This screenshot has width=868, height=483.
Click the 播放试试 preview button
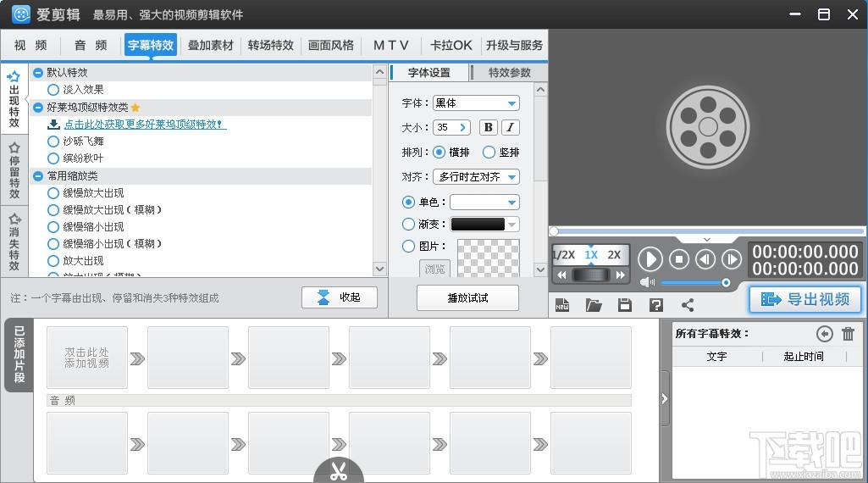[467, 298]
